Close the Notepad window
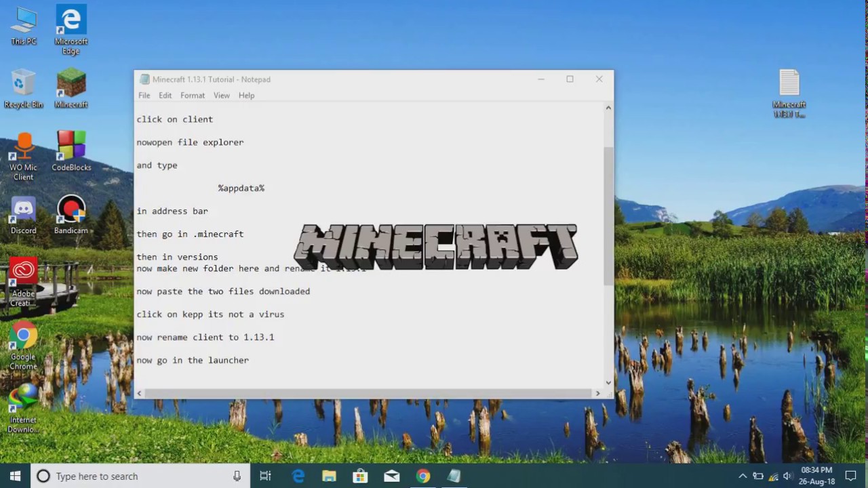868x488 pixels. click(x=599, y=79)
